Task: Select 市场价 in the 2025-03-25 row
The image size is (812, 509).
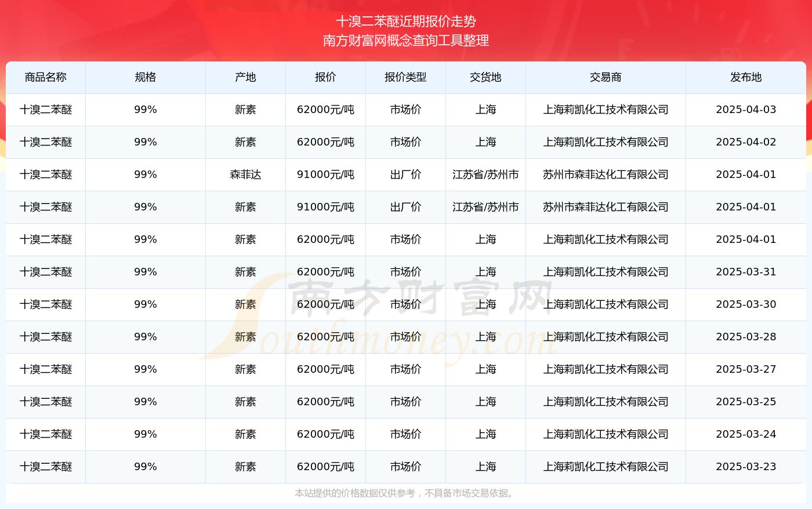Action: pos(405,402)
